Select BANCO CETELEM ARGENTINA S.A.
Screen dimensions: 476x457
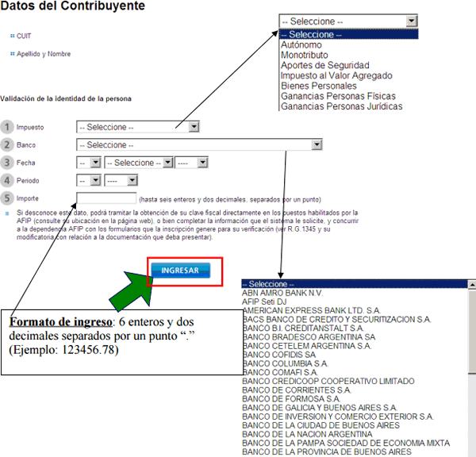point(306,346)
